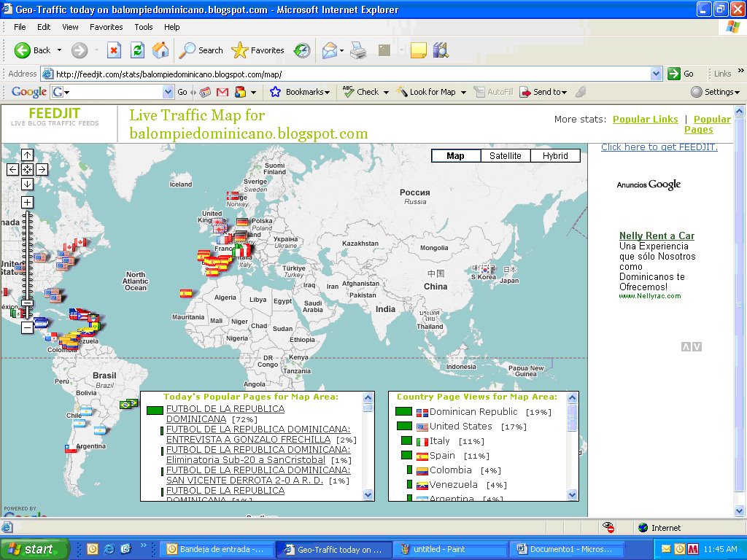Switch map view to Hybrid
Image resolution: width=747 pixels, height=560 pixels.
point(555,156)
